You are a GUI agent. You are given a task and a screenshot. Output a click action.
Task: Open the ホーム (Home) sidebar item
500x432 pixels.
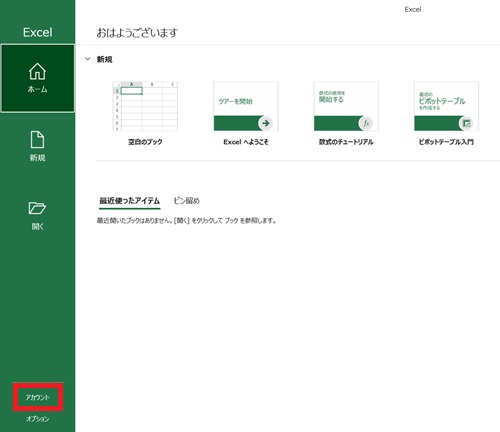38,78
